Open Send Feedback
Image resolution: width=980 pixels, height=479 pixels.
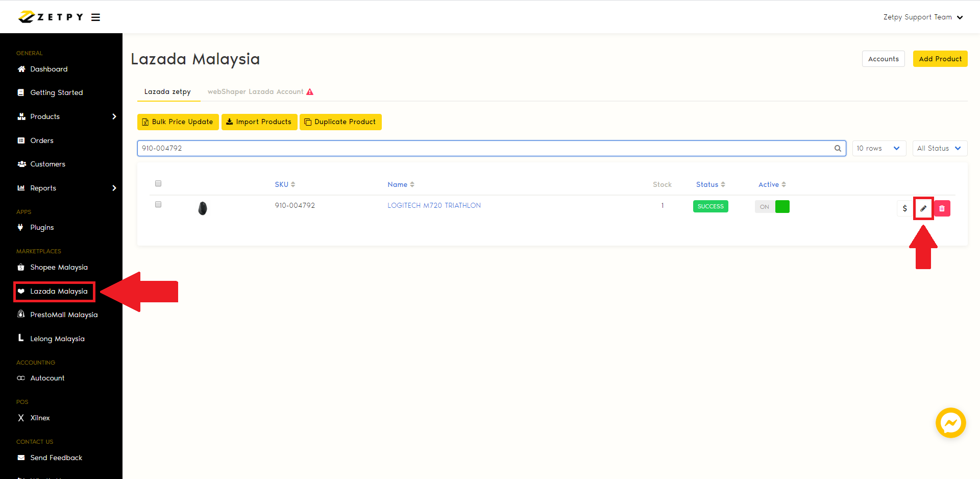click(56, 458)
